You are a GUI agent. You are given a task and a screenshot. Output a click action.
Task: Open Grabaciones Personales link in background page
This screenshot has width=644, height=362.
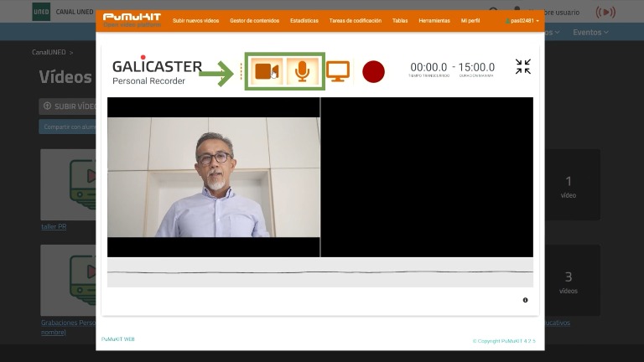click(69, 327)
